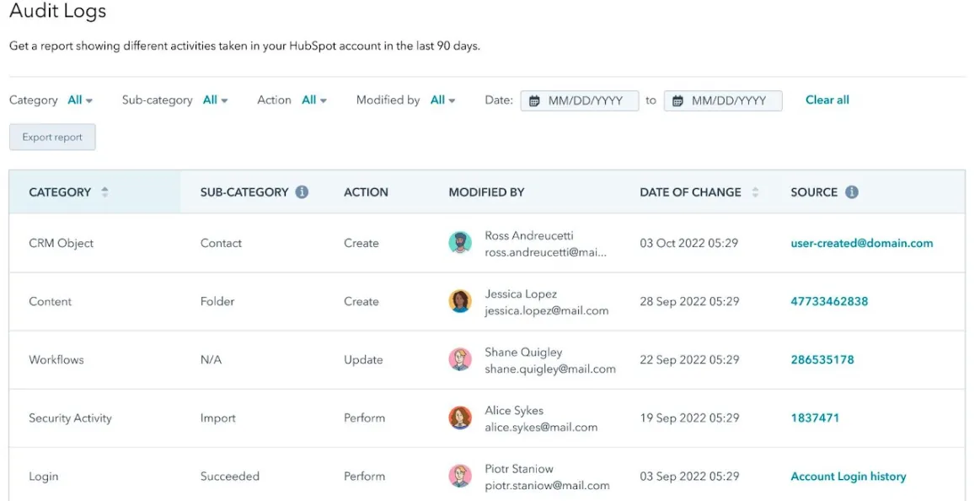Click the Security Activity category cell

click(x=70, y=418)
